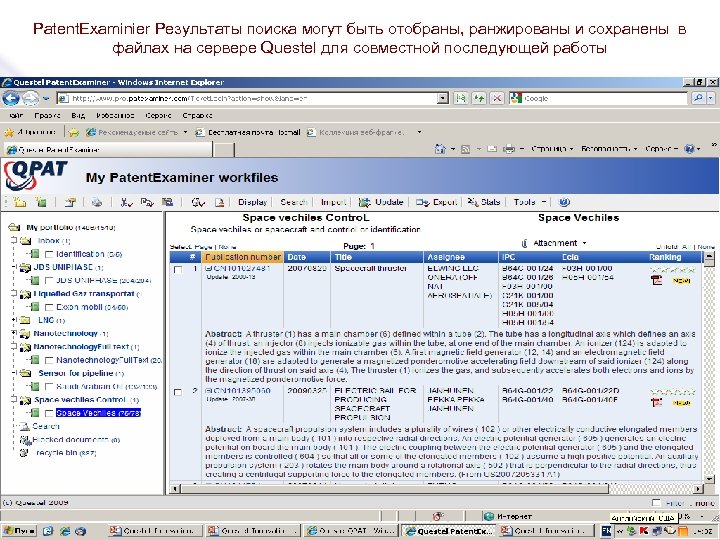Collapse the JDS UNIPHASE folder
This screenshot has width=720, height=540.
tap(14, 267)
